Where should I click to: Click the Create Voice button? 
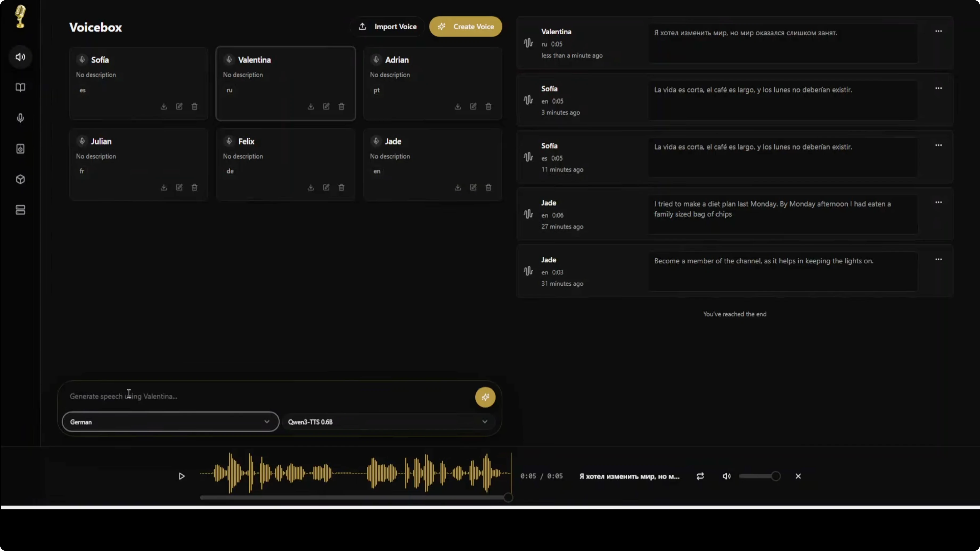click(465, 27)
